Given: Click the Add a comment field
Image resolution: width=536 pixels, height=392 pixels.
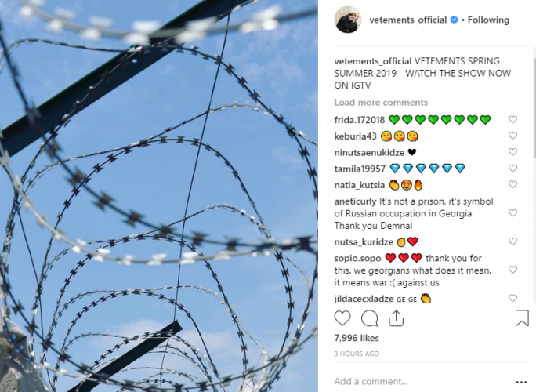Looking at the screenshot, I should tap(421, 381).
